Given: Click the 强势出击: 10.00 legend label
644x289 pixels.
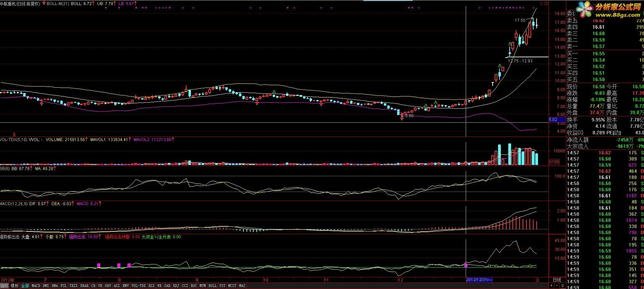Looking at the screenshot, I should 84,237.
